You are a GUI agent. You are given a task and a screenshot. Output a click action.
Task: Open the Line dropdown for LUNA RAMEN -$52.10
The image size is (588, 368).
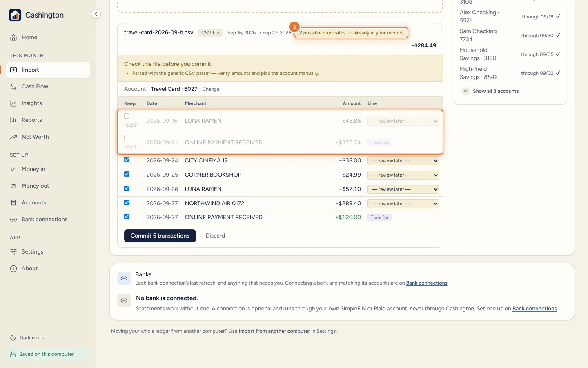click(403, 189)
